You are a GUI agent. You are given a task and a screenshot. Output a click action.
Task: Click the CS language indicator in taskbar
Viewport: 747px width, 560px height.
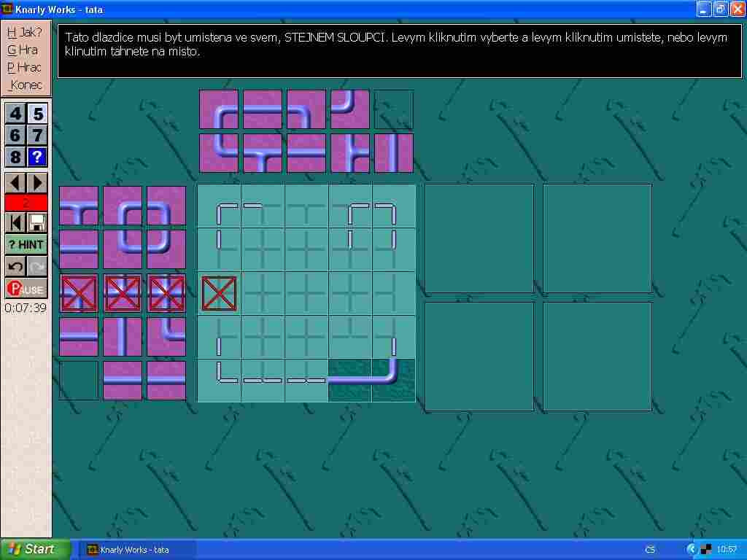(650, 550)
